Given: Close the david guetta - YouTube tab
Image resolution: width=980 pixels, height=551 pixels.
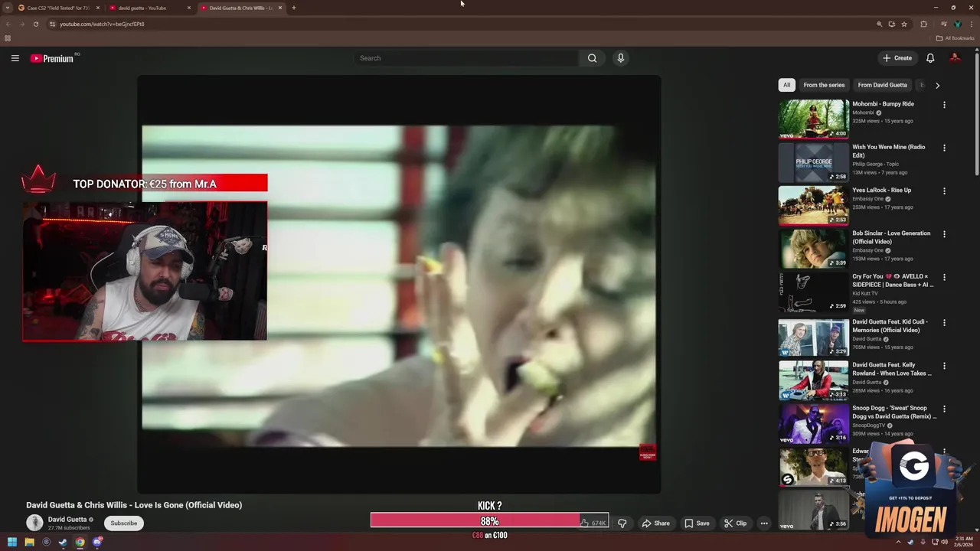Looking at the screenshot, I should coord(189,8).
